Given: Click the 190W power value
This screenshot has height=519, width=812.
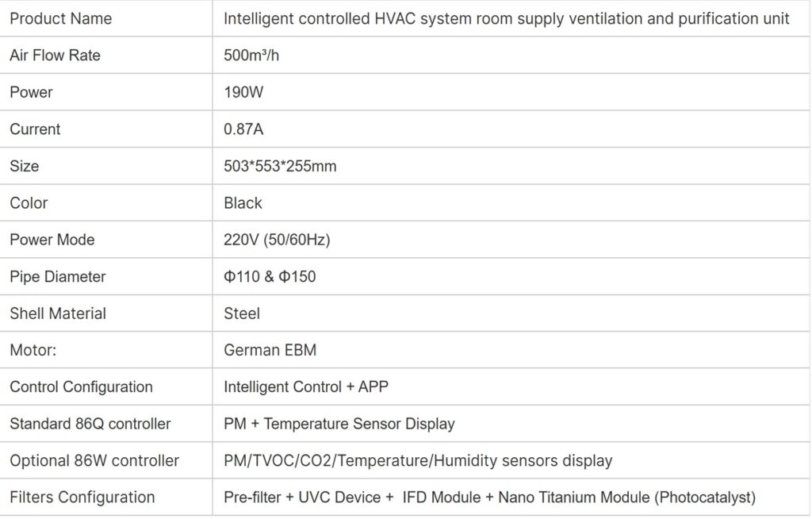Looking at the screenshot, I should click(x=243, y=92).
